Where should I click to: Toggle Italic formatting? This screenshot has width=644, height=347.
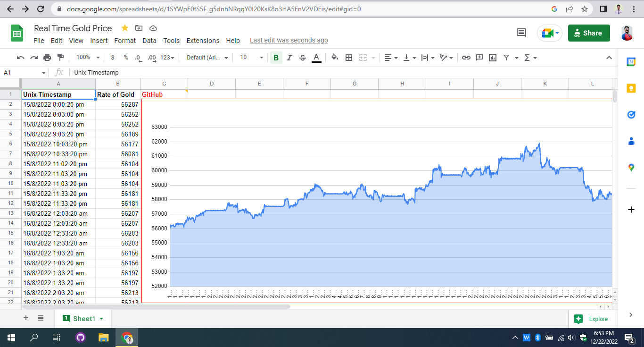pos(289,58)
